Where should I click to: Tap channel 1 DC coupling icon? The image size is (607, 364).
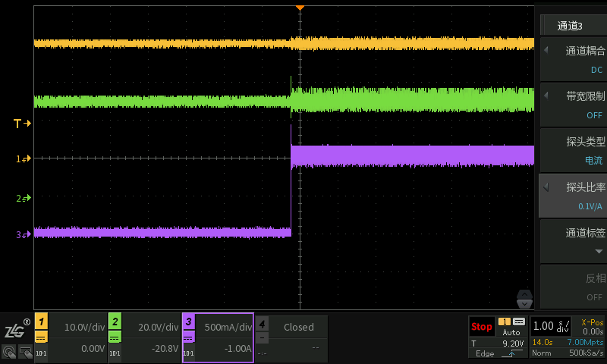[42, 337]
